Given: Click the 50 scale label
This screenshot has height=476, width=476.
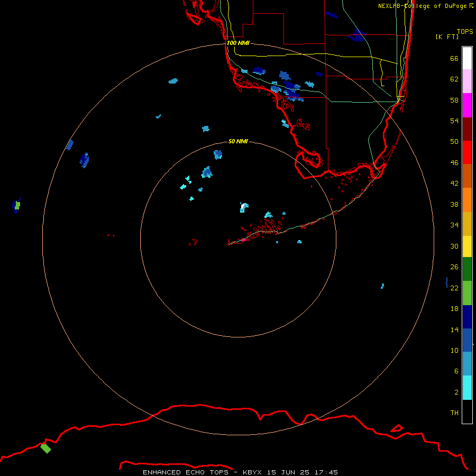Looking at the screenshot, I should click(454, 141).
